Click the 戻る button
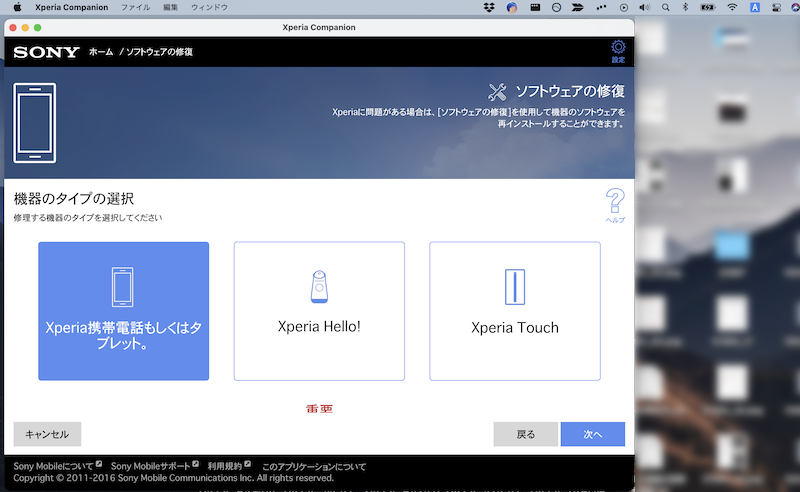800x492 pixels. [525, 434]
